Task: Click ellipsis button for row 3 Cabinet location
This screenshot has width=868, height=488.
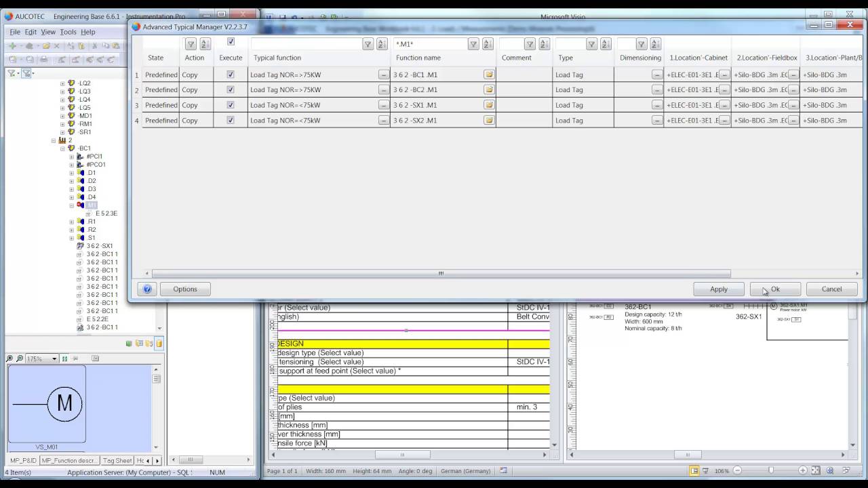Action: (x=724, y=105)
